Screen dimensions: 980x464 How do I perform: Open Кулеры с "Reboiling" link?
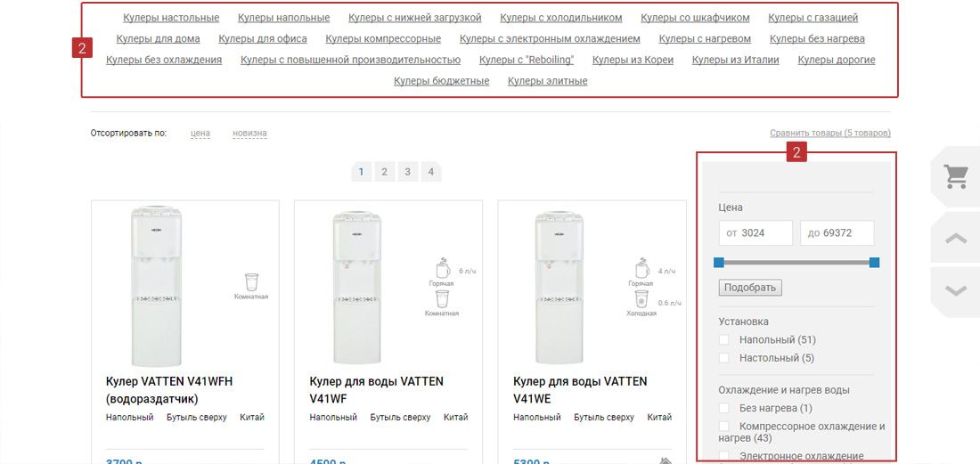[x=527, y=60]
